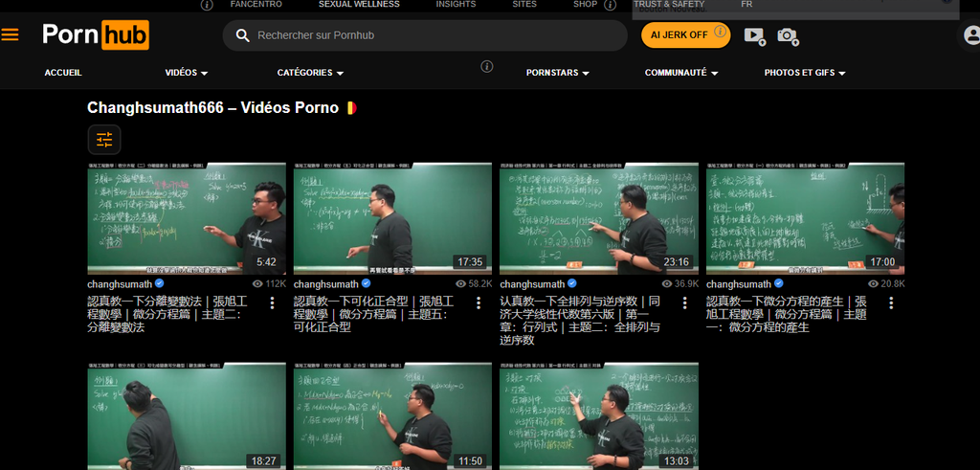Click verified badge under 23:16 video
The width and height of the screenshot is (980, 470).
pyautogui.click(x=572, y=283)
